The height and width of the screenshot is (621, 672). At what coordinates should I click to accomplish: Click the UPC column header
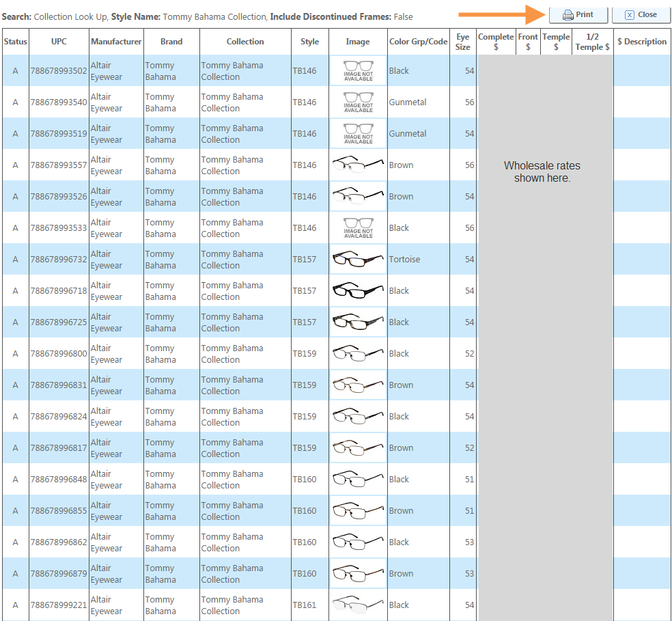[x=59, y=42]
